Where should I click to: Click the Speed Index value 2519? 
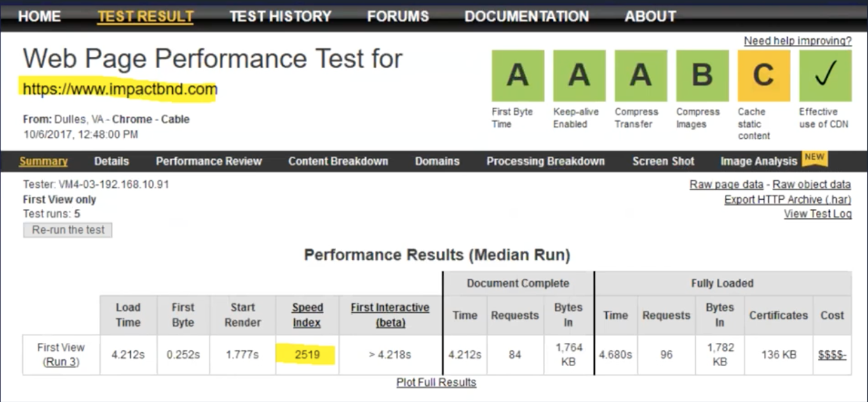coord(307,355)
